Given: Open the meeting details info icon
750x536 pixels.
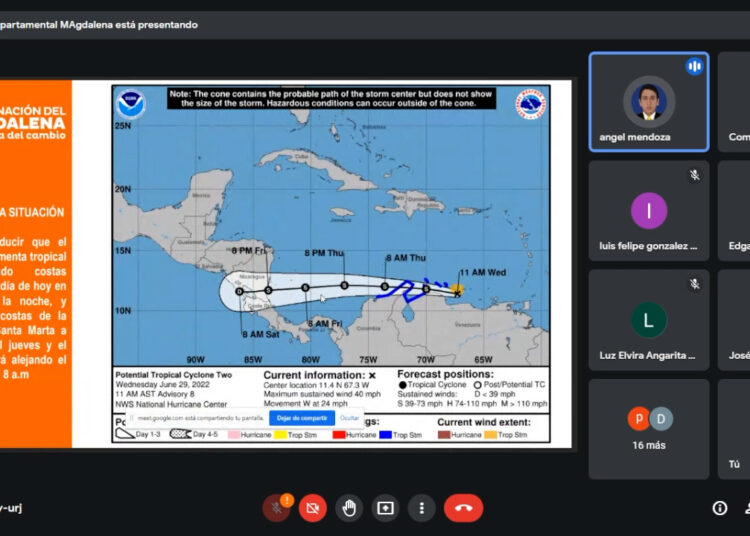Looking at the screenshot, I should pos(719,508).
